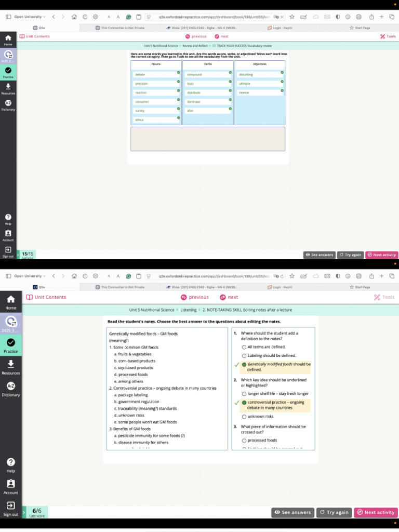Image resolution: width=399 pixels, height=532 pixels.
Task: Click 'See answers' on the Vocabulary review page
Action: pyautogui.click(x=320, y=255)
